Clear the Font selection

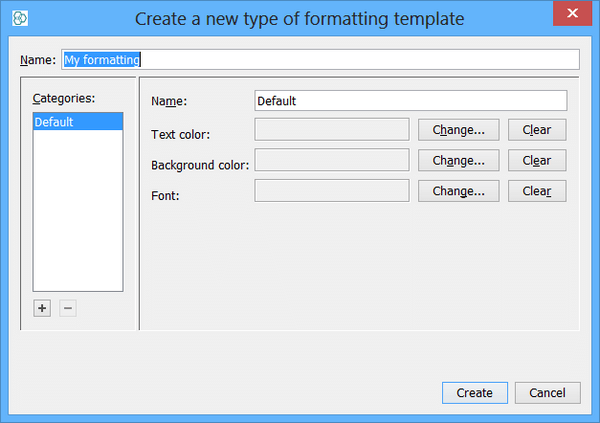coord(537,191)
